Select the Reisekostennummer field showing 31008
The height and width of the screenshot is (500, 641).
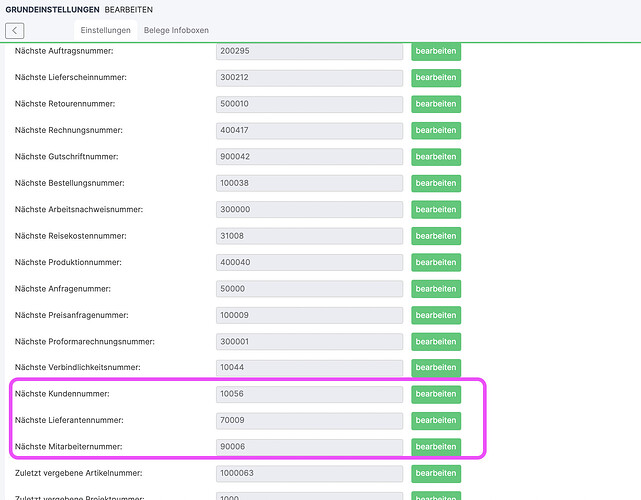click(309, 236)
